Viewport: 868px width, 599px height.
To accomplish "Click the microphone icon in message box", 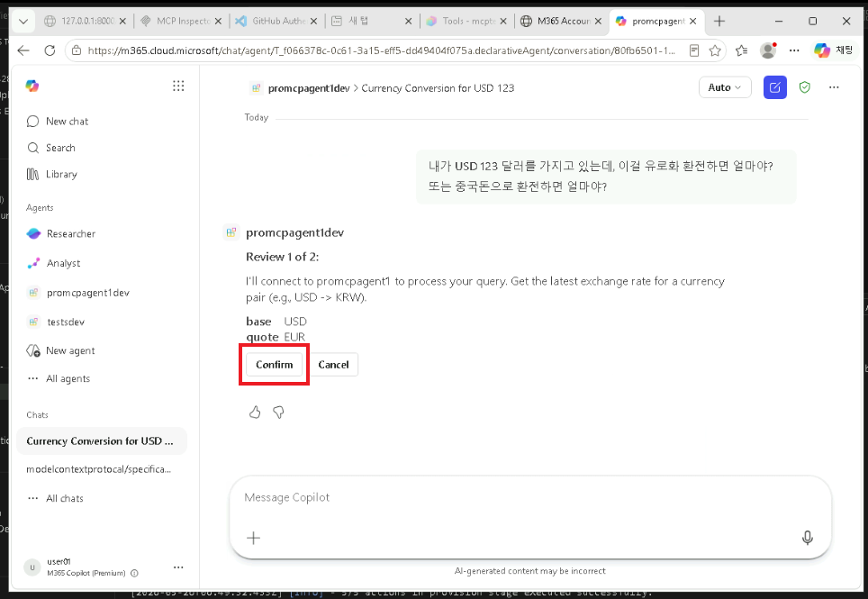I will 807,538.
